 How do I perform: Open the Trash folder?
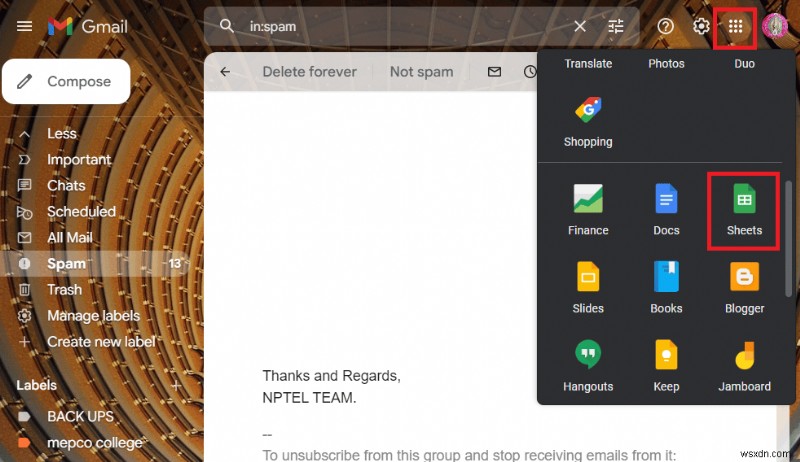[x=64, y=290]
